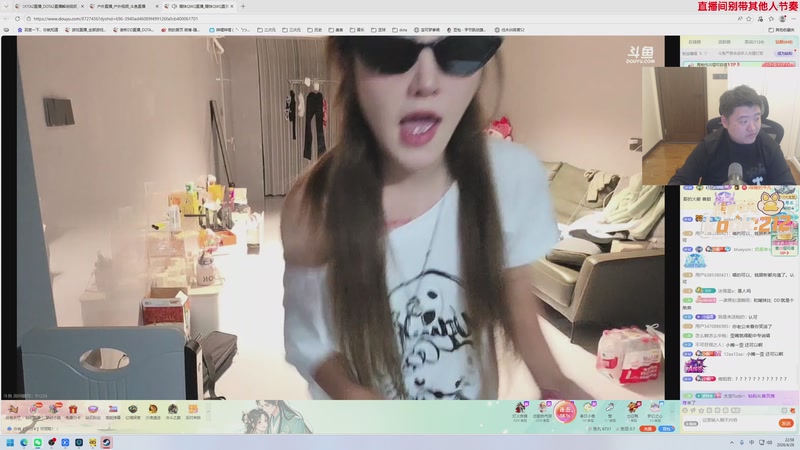Image resolution: width=800 pixels, height=450 pixels.
Task: Open the purple bowl activity icon
Action: click(x=93, y=411)
